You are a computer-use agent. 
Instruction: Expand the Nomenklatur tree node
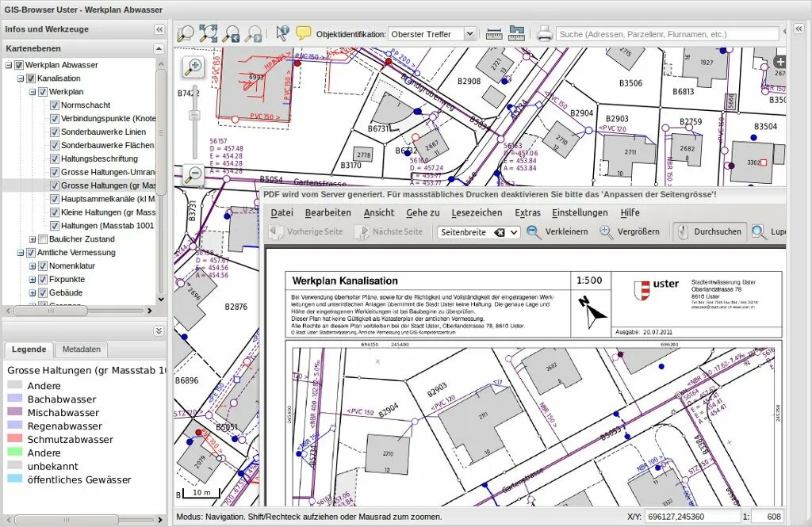(32, 266)
